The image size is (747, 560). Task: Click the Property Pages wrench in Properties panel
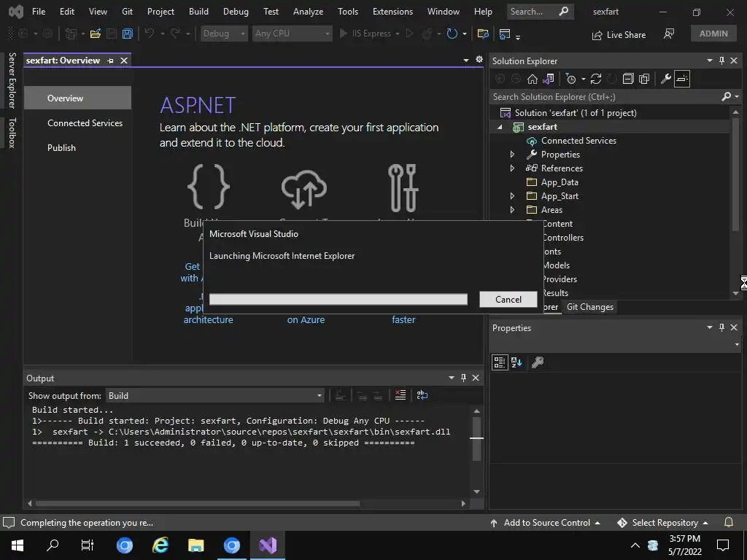pyautogui.click(x=538, y=362)
